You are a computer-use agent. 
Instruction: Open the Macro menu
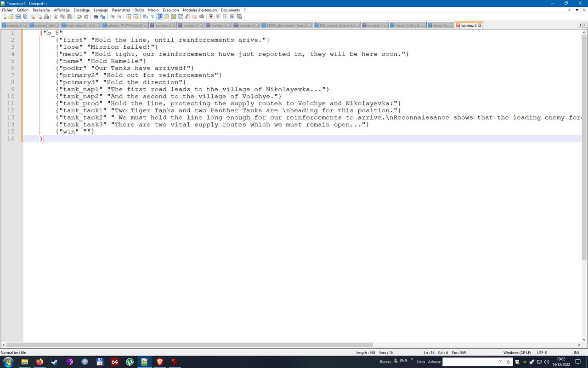click(x=153, y=10)
